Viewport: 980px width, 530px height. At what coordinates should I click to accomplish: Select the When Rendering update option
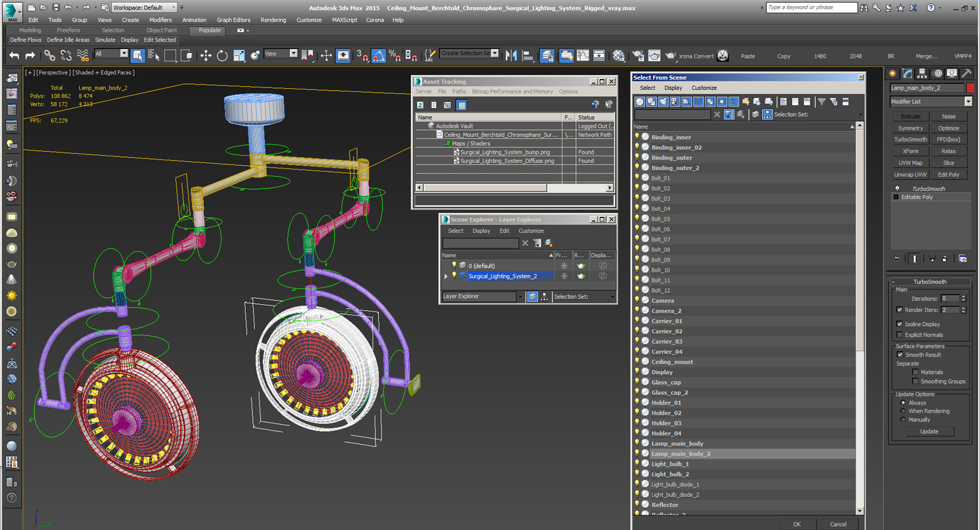pyautogui.click(x=903, y=411)
